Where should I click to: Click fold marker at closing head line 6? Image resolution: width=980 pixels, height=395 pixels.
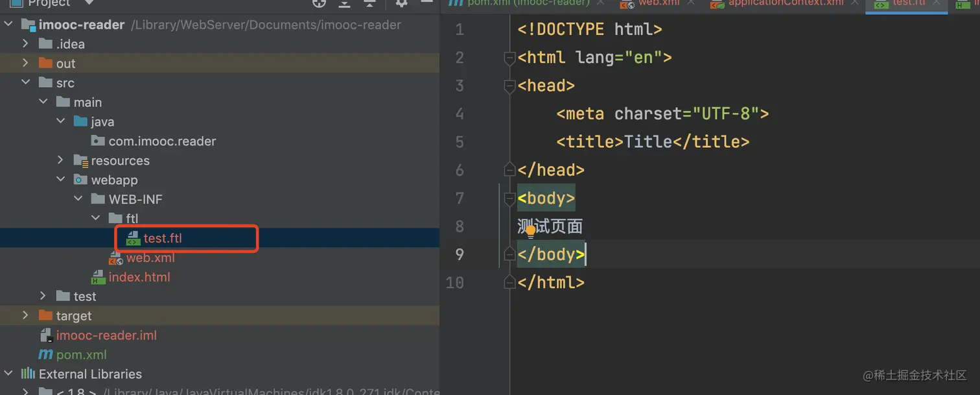click(510, 170)
